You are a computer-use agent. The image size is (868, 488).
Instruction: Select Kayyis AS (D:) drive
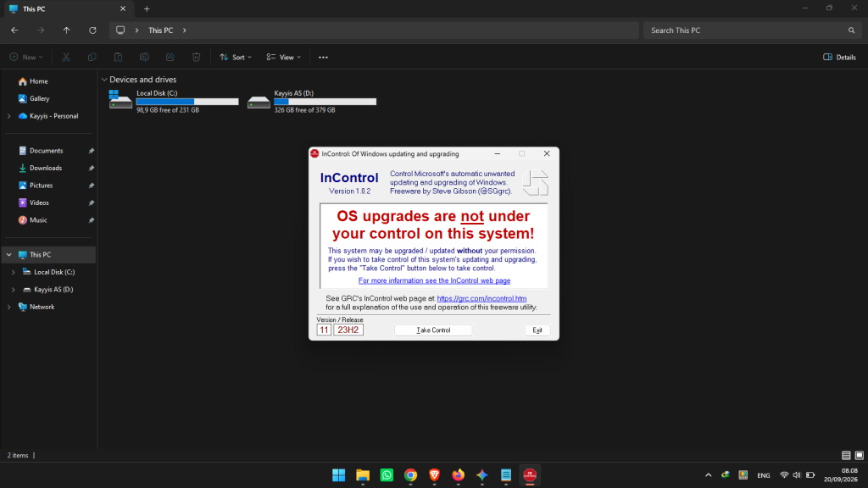click(x=312, y=102)
